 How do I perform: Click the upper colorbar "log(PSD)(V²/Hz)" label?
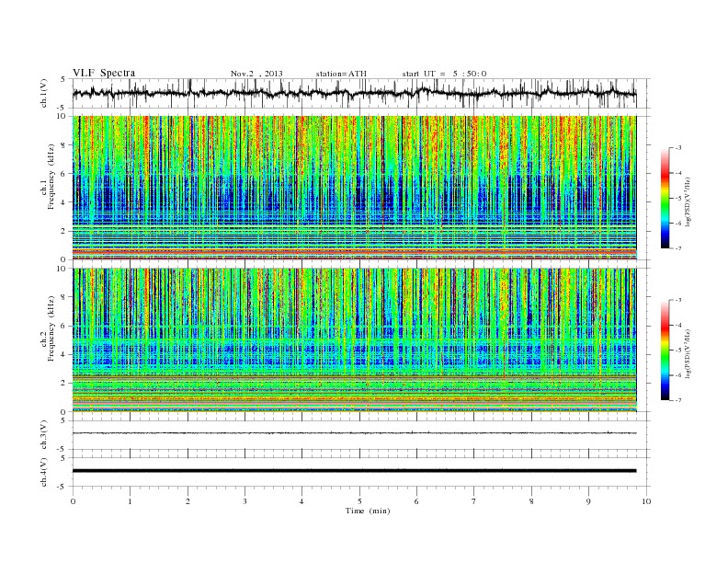tap(688, 202)
